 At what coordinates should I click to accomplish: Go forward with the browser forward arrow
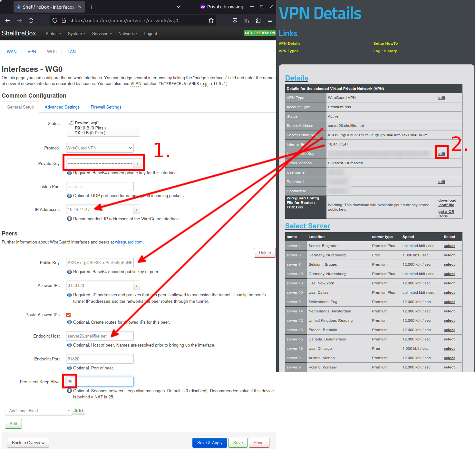click(x=19, y=20)
